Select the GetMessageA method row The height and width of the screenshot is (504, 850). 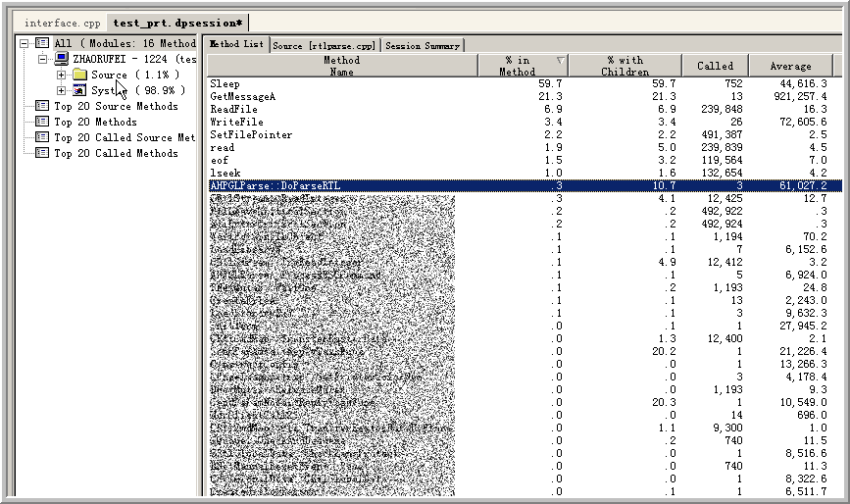coord(525,96)
